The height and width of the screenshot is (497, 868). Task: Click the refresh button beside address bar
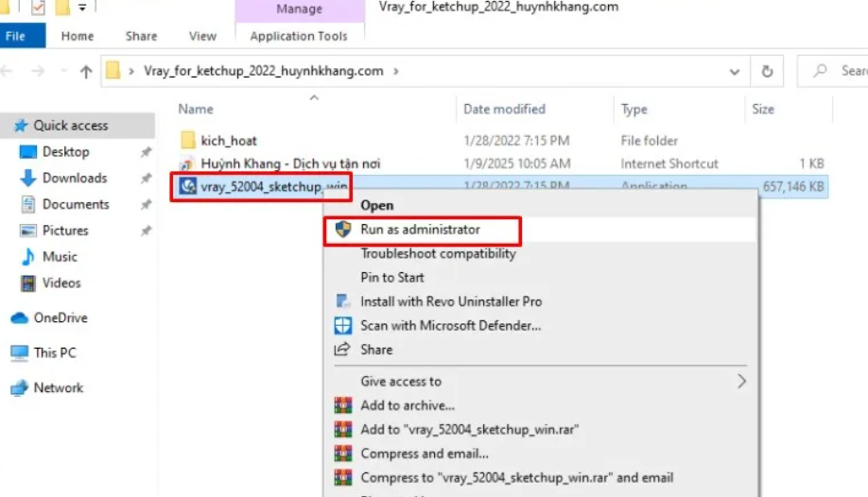coord(767,71)
